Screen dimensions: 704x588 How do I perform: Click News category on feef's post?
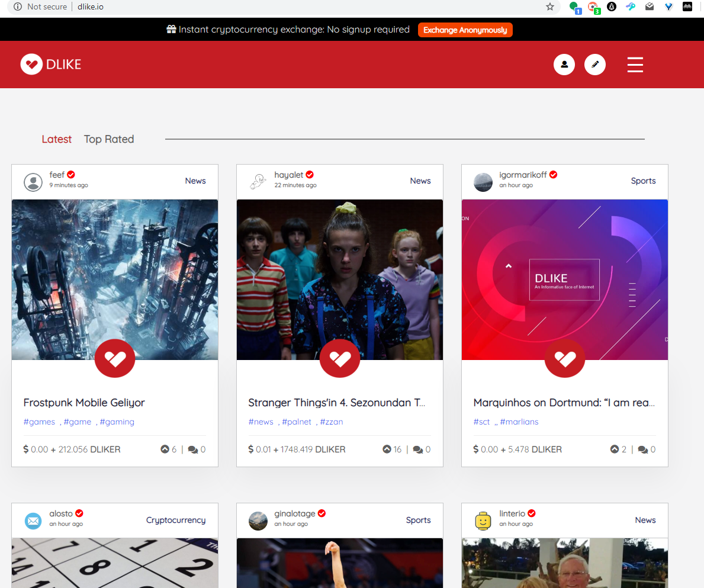tap(195, 181)
